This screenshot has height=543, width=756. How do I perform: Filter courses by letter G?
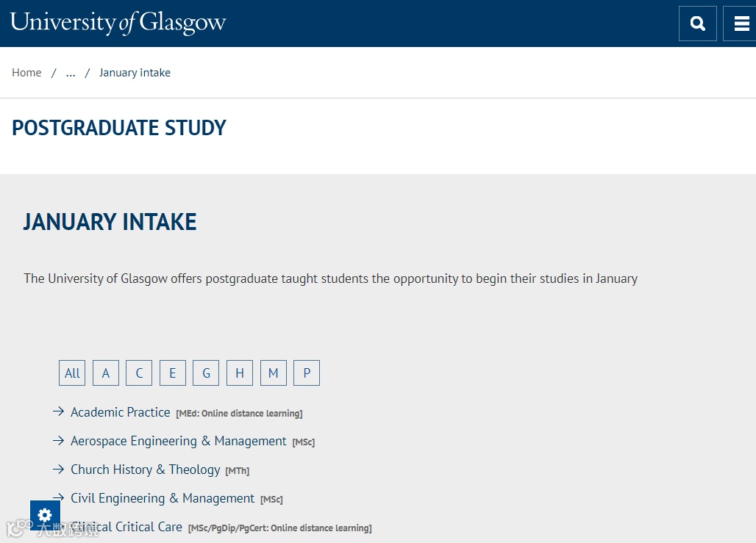206,373
